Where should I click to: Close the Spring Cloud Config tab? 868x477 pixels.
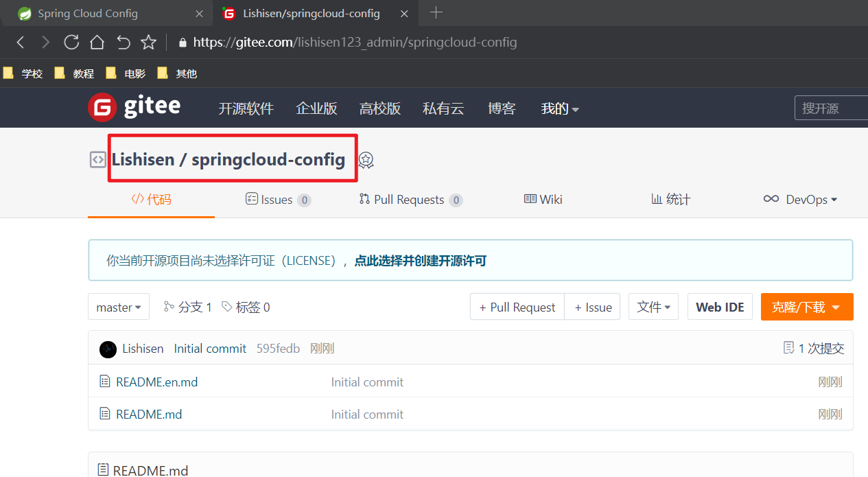(x=200, y=14)
